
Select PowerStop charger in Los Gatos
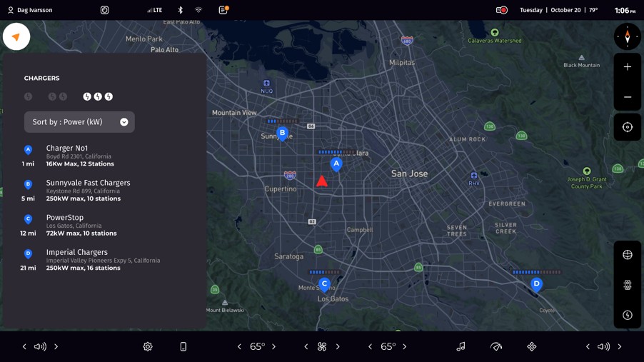pyautogui.click(x=80, y=225)
